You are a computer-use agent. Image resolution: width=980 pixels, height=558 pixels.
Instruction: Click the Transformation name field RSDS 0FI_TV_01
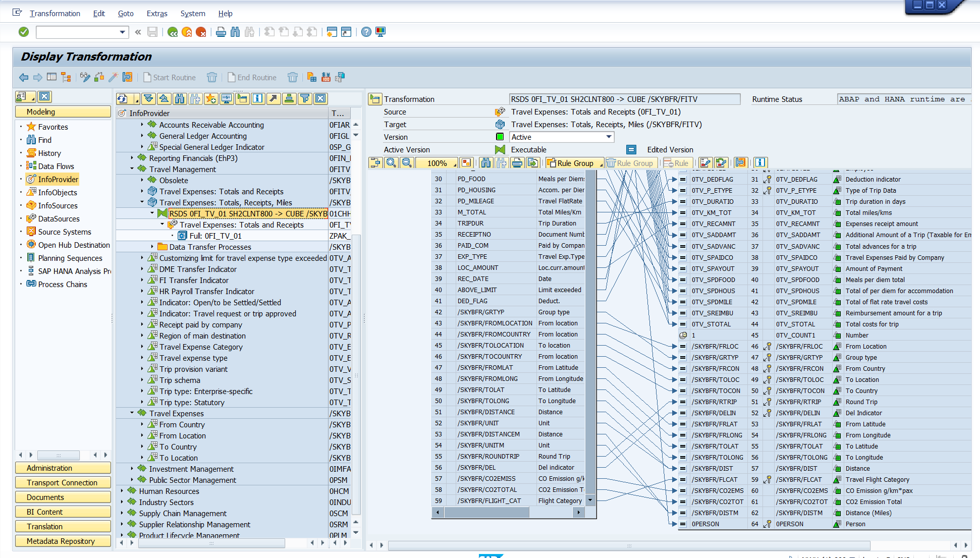pos(625,99)
